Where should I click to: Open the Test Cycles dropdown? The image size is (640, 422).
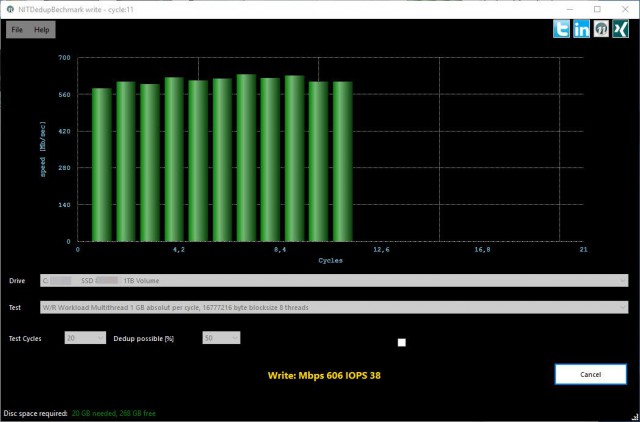[85, 338]
